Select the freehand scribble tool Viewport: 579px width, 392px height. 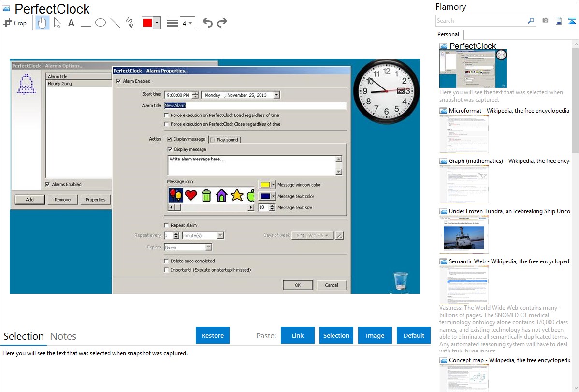tap(130, 23)
